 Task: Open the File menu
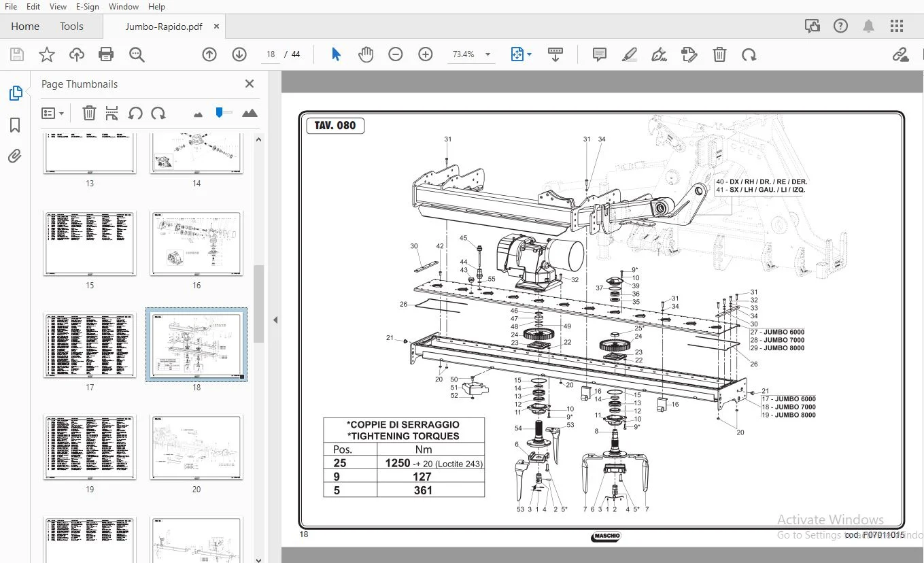11,7
